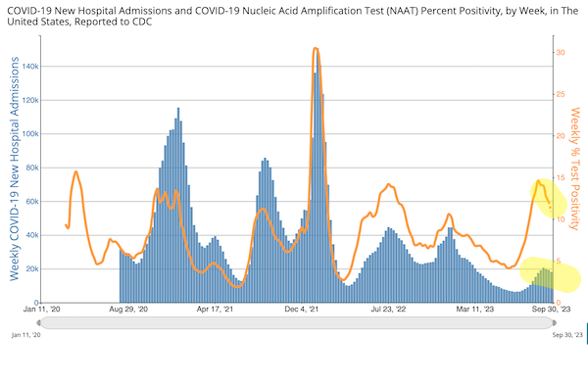Click the blue "Weekly COVID-19 New Hospital Admissions" axis title

[15, 169]
